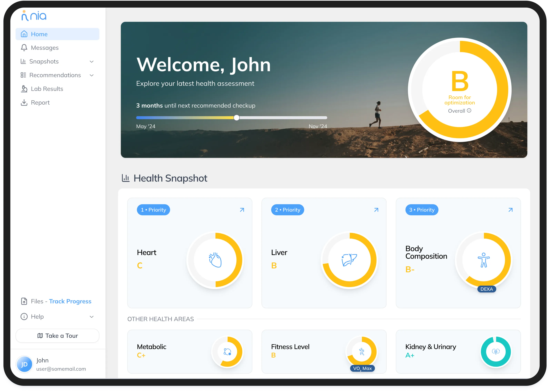Click the Heart grade C
The height and width of the screenshot is (392, 550).
coord(140,266)
